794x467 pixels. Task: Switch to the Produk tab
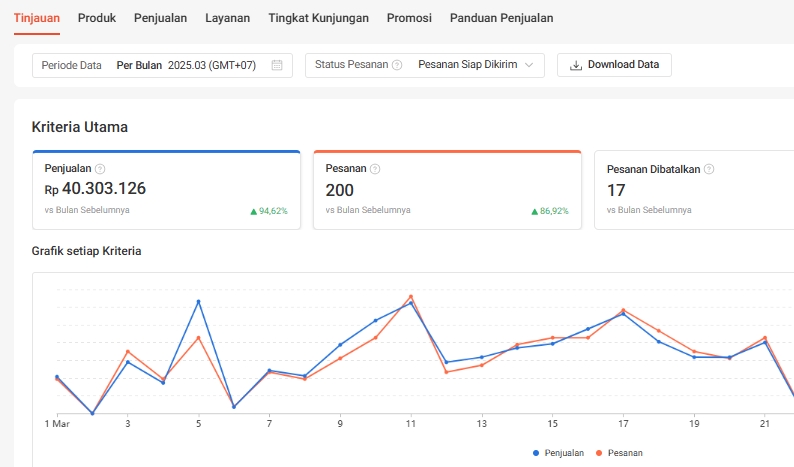97,18
